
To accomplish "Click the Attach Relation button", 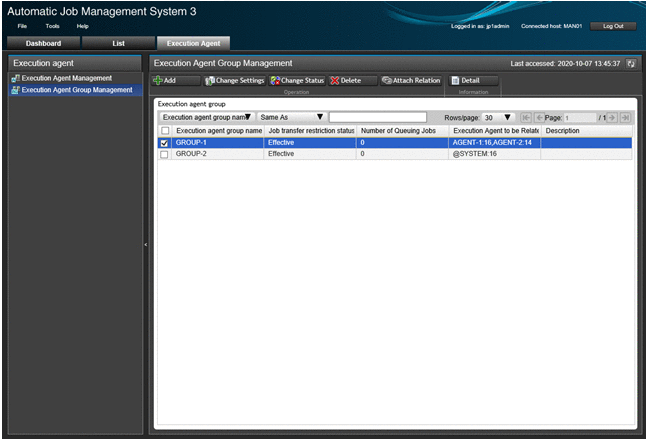I will [411, 80].
